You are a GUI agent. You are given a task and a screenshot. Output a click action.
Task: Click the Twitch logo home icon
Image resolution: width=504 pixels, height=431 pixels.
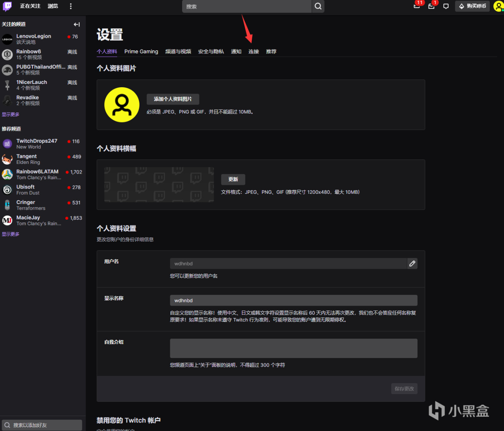click(7, 6)
